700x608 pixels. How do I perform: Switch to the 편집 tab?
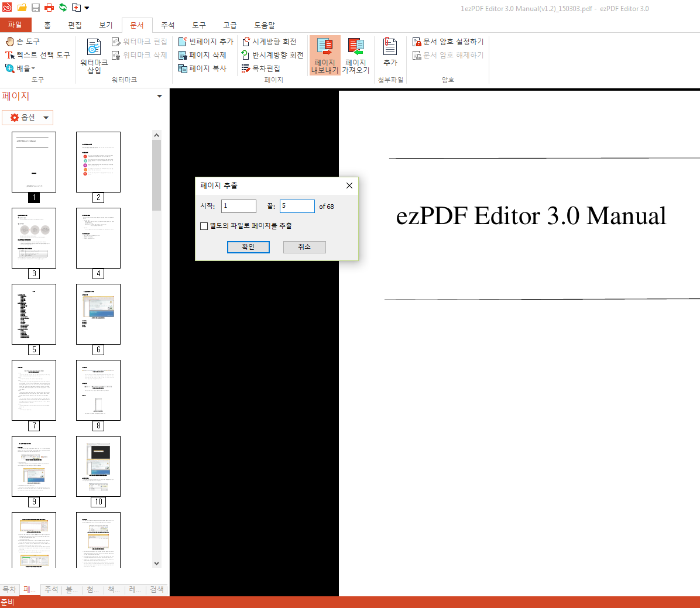point(74,25)
